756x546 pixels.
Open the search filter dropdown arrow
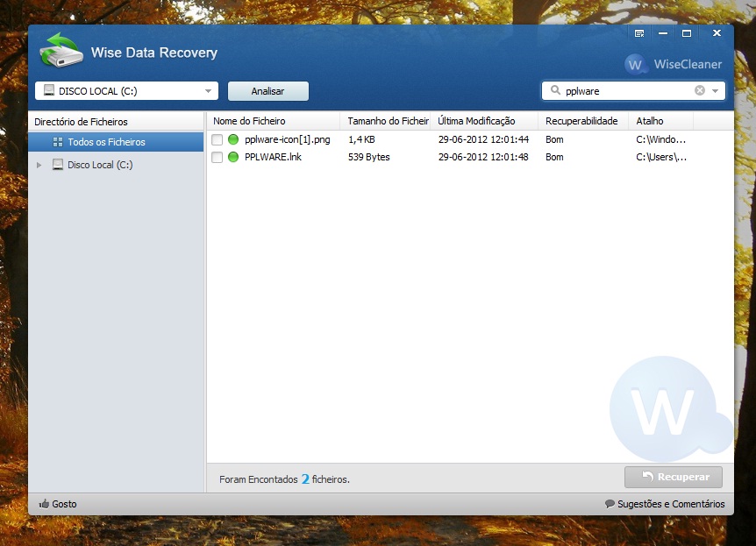click(x=715, y=91)
